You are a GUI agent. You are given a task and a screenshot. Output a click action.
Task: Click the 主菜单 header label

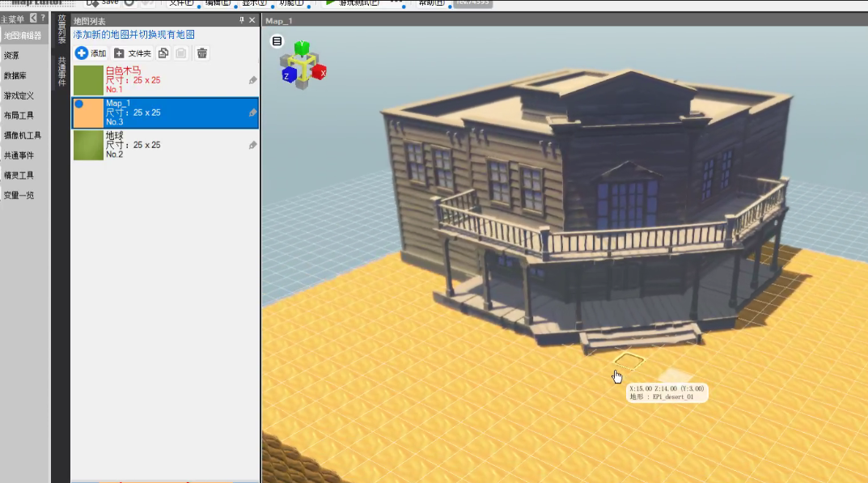tap(12, 19)
